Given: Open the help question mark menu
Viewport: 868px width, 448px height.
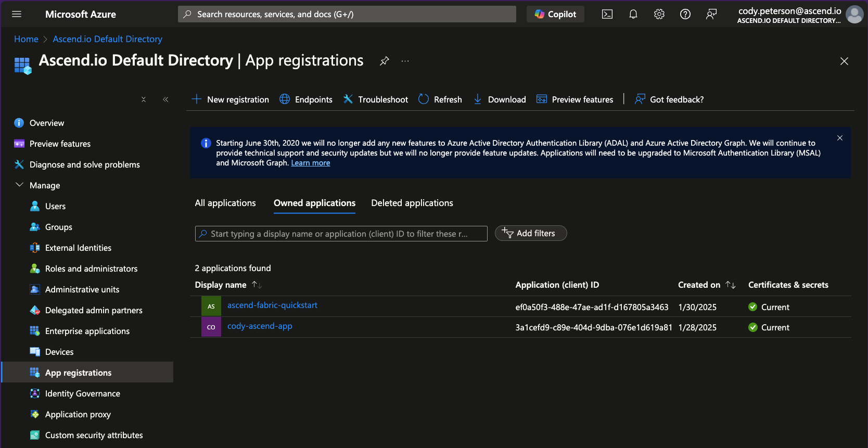Looking at the screenshot, I should tap(685, 14).
